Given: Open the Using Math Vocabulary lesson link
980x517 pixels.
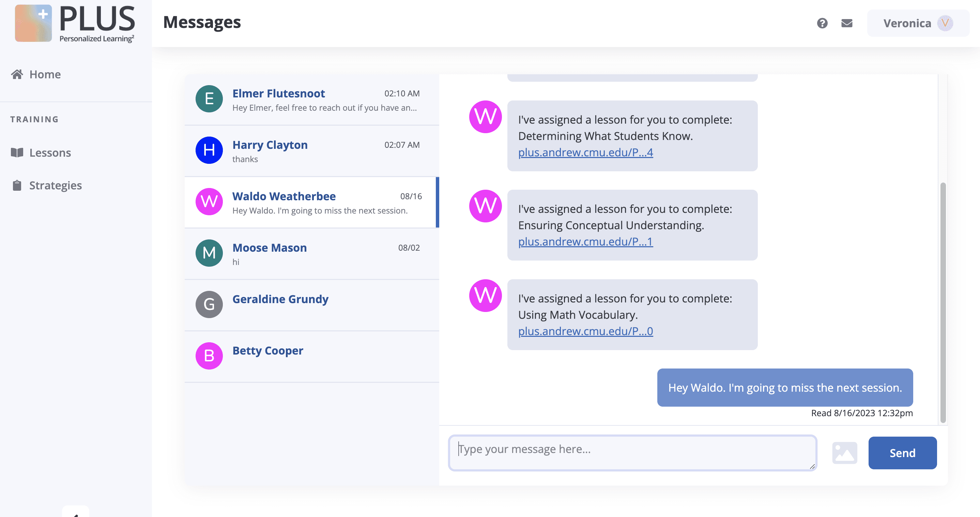Looking at the screenshot, I should 585,331.
